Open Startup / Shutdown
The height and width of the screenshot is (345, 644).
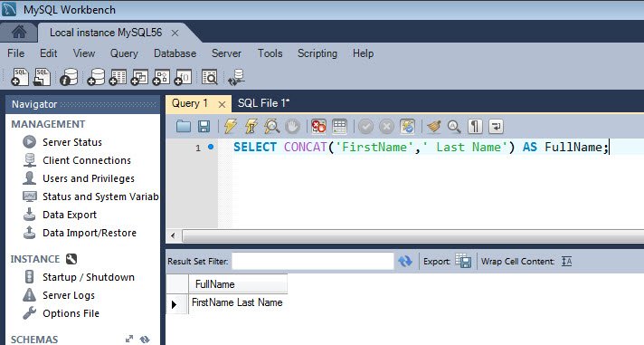(89, 277)
